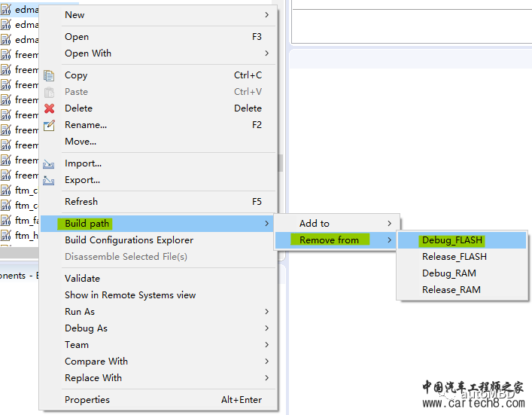Open the Compare With submenu
This screenshot has height=415, width=532.
click(159, 362)
